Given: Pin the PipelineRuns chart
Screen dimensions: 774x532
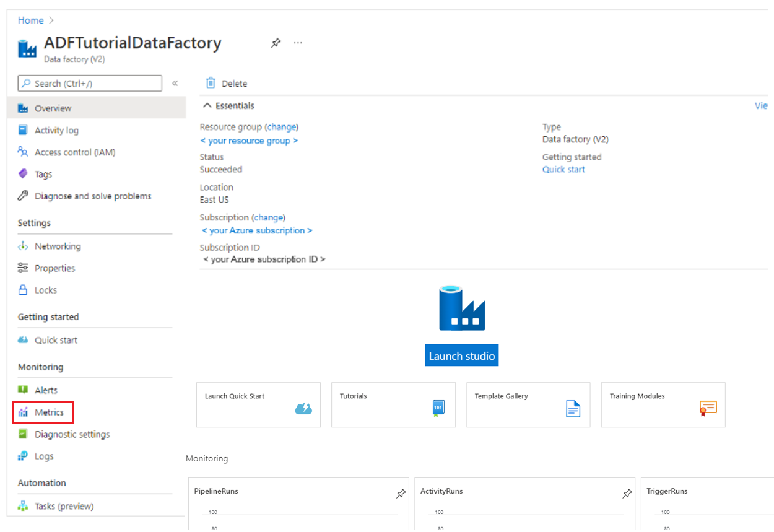Looking at the screenshot, I should pos(401,494).
